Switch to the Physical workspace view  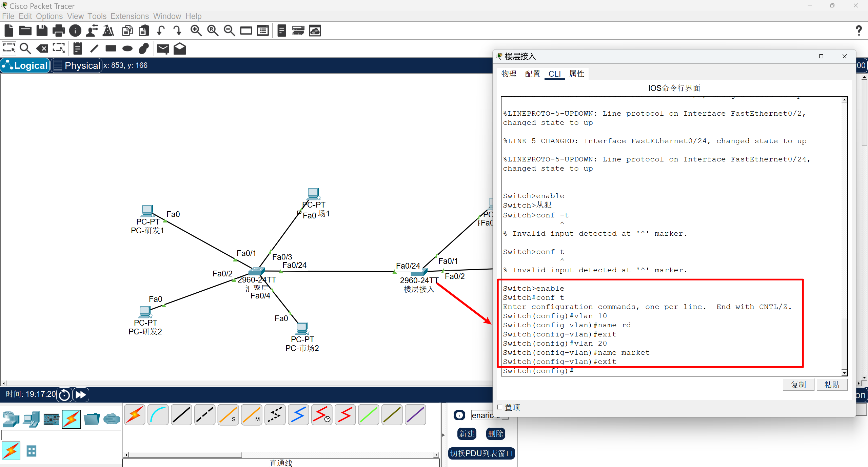77,65
